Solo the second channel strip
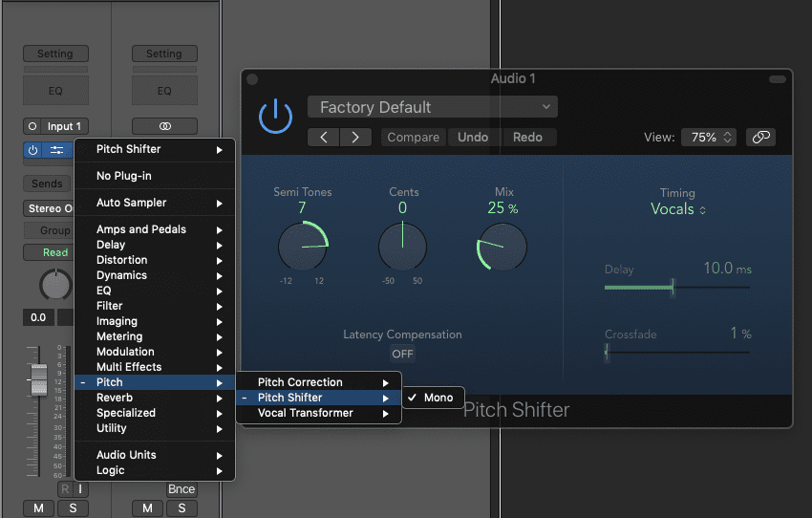Screen dimensions: 812x518 [x=182, y=508]
